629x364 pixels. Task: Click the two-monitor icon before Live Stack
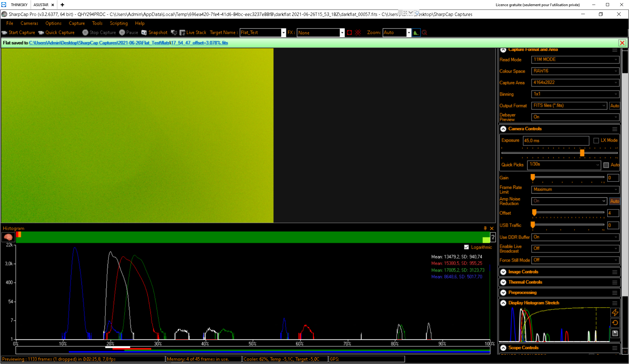[174, 33]
